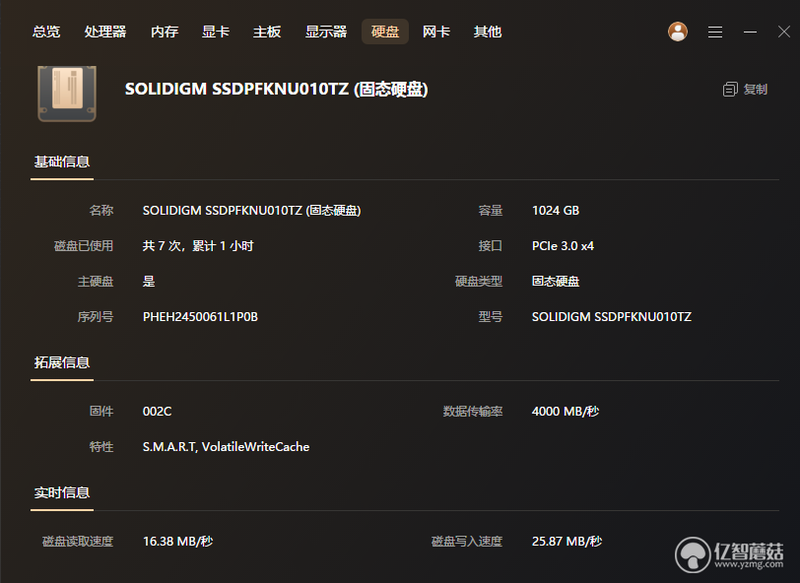
Task: Go to the 其他 tab
Action: 487,32
